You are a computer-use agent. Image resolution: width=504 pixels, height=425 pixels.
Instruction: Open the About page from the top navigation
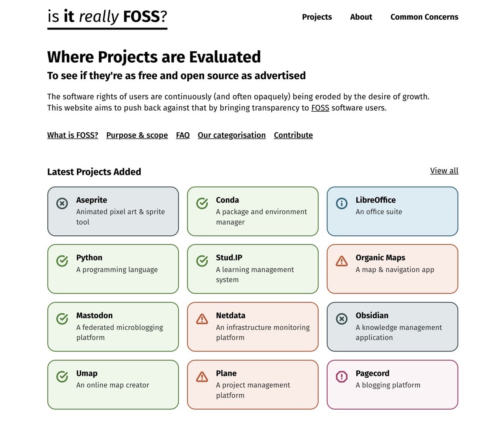pyautogui.click(x=361, y=17)
